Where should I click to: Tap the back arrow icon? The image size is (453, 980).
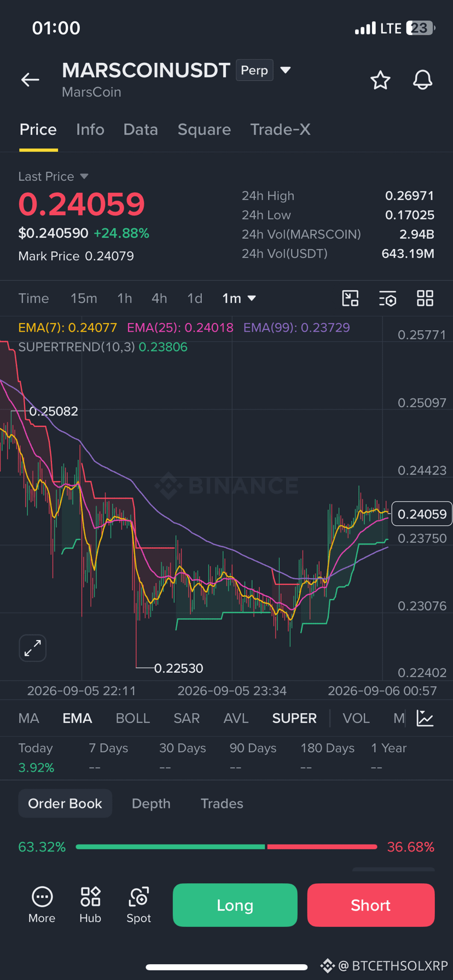pos(30,80)
